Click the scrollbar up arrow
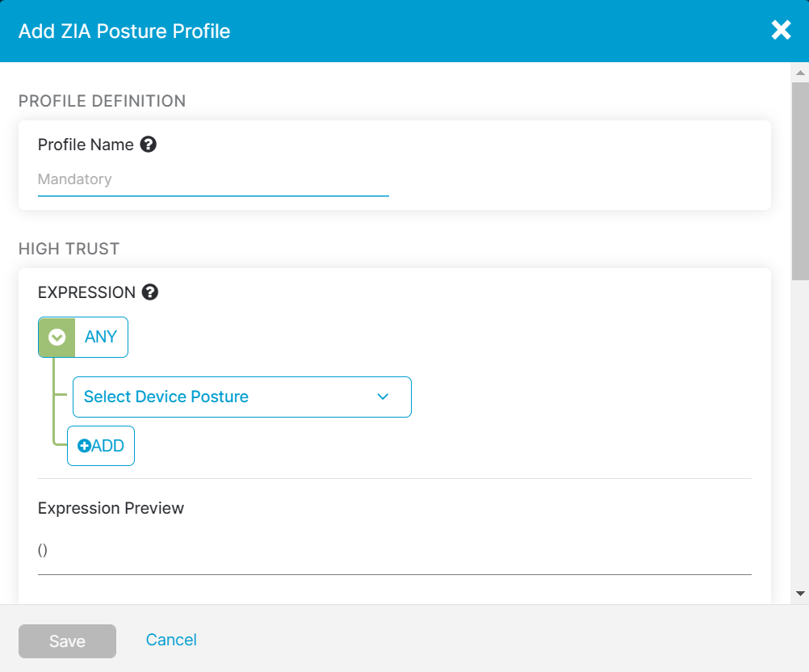Viewport: 809px width, 672px height. click(800, 73)
